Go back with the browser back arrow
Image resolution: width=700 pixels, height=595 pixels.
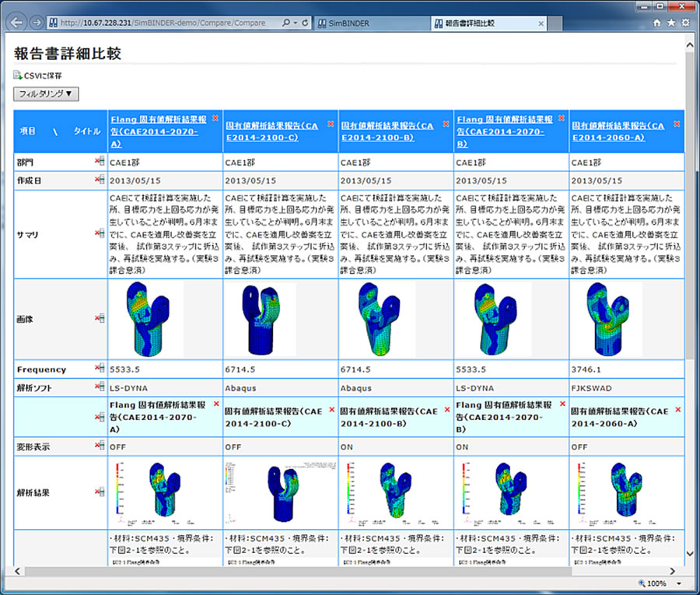[15, 23]
